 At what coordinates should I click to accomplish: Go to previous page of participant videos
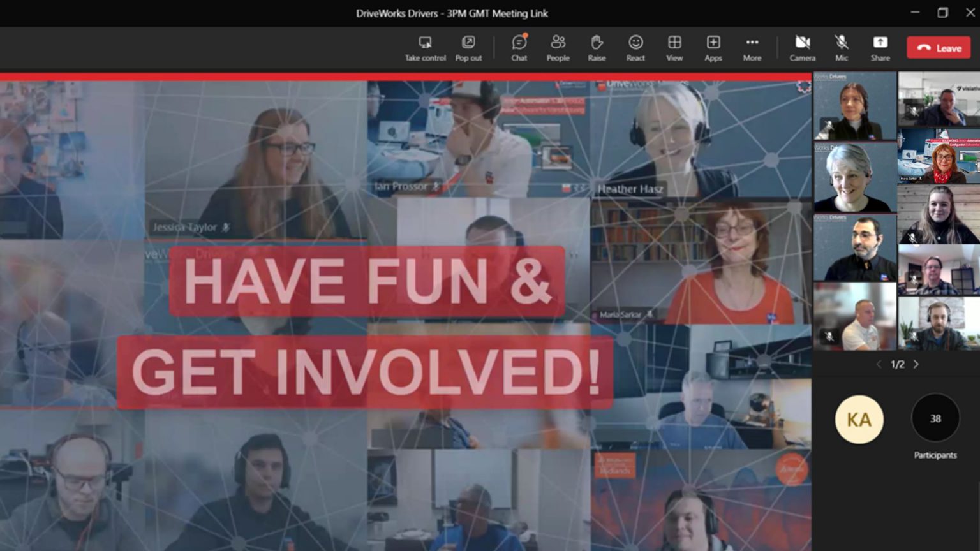[879, 364]
